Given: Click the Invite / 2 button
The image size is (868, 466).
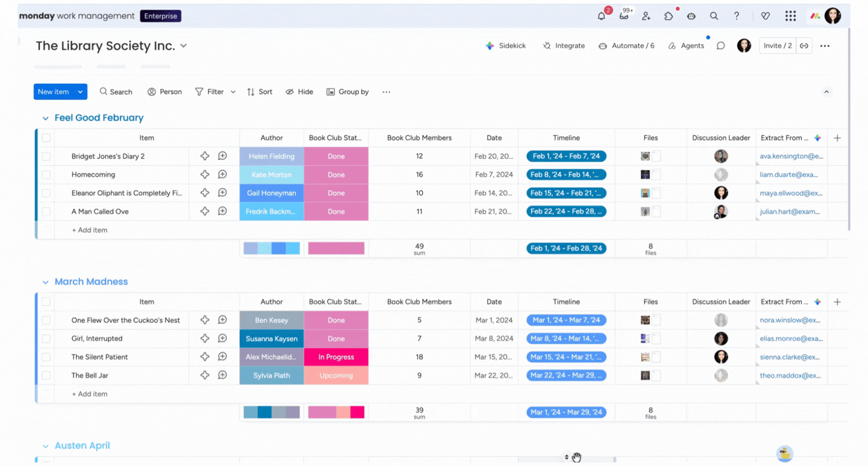Looking at the screenshot, I should [x=777, y=46].
